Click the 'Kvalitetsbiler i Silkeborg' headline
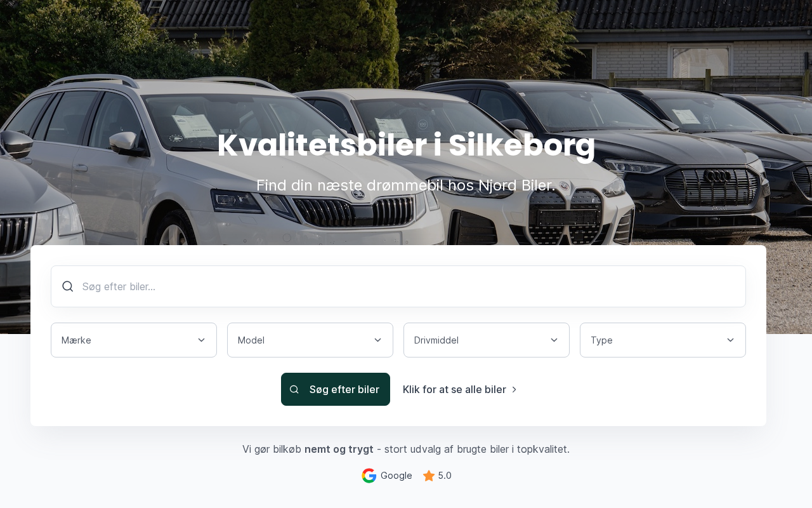 [x=406, y=145]
